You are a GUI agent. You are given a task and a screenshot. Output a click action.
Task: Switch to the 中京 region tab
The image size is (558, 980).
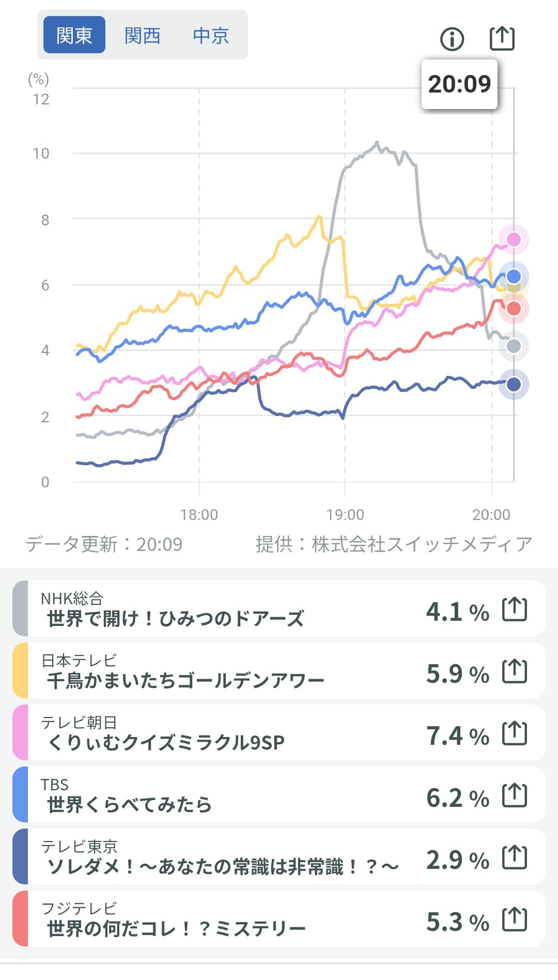coord(210,35)
